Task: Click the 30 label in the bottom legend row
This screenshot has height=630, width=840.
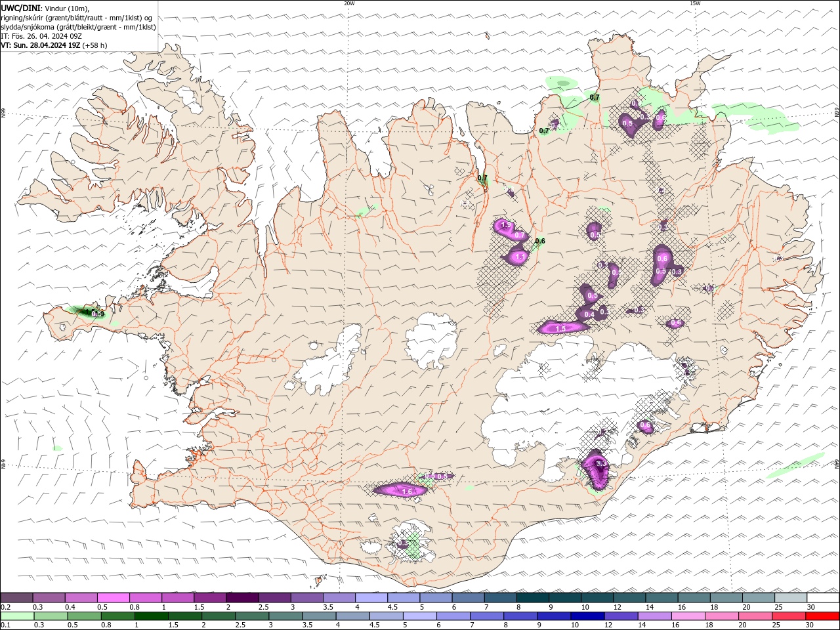Action: click(811, 625)
